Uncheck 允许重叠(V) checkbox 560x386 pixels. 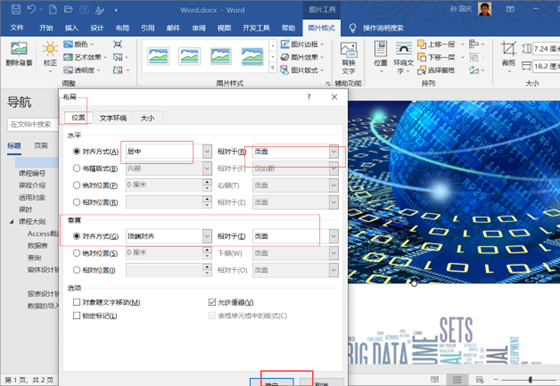pyautogui.click(x=212, y=302)
